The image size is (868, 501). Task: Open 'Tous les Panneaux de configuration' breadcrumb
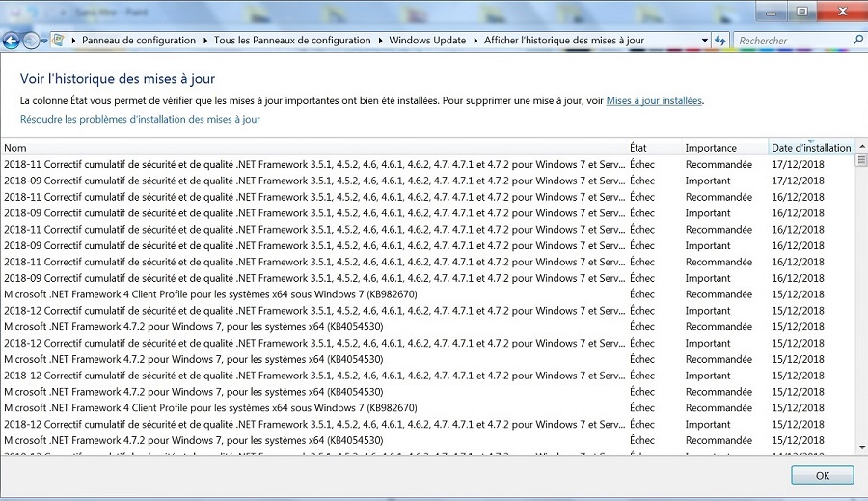point(292,41)
